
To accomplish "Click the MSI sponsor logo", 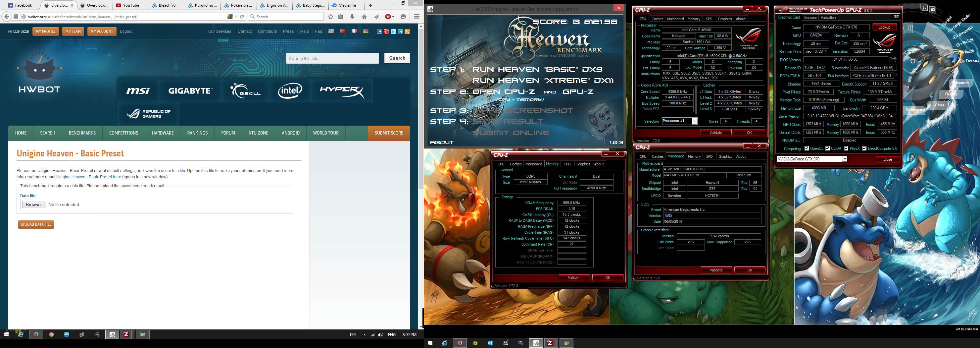I will pos(138,90).
